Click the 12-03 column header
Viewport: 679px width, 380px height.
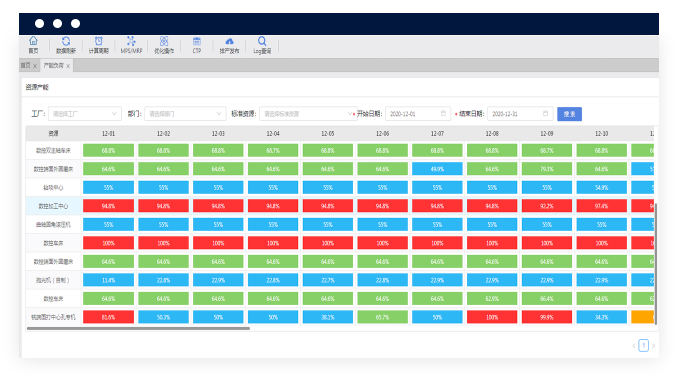[x=218, y=134]
